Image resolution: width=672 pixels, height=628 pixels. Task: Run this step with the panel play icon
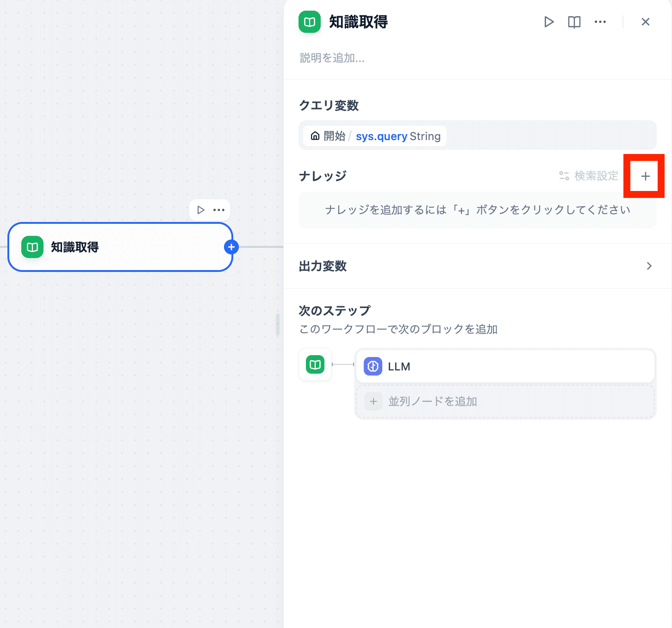tap(549, 22)
